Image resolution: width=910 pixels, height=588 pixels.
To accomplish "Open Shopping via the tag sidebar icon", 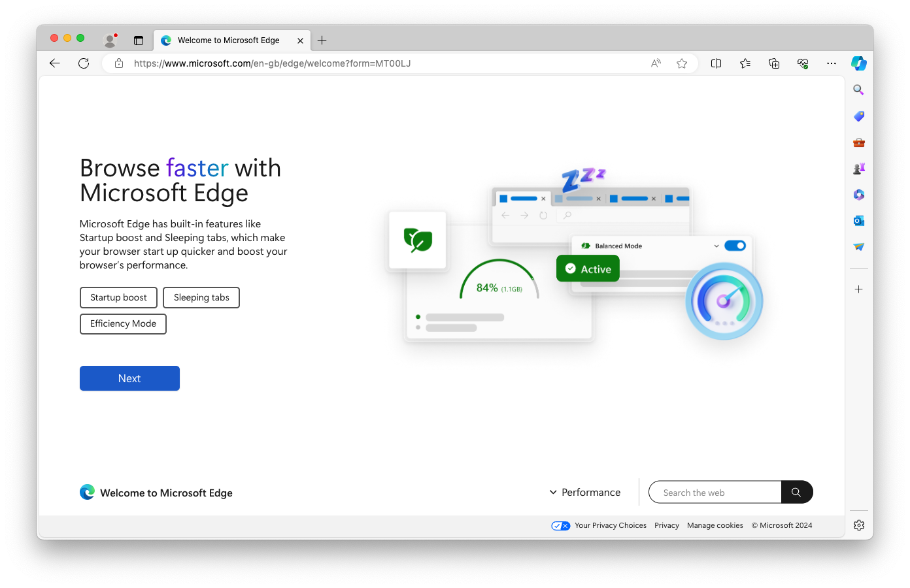I will (858, 116).
